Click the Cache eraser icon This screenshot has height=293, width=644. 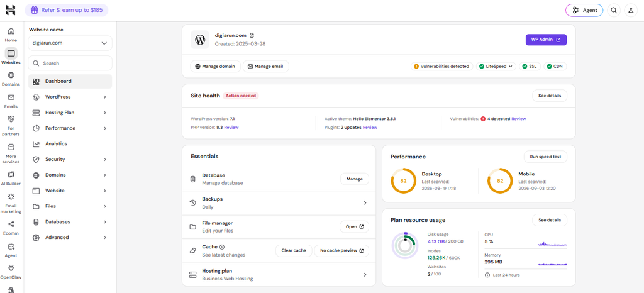point(192,251)
